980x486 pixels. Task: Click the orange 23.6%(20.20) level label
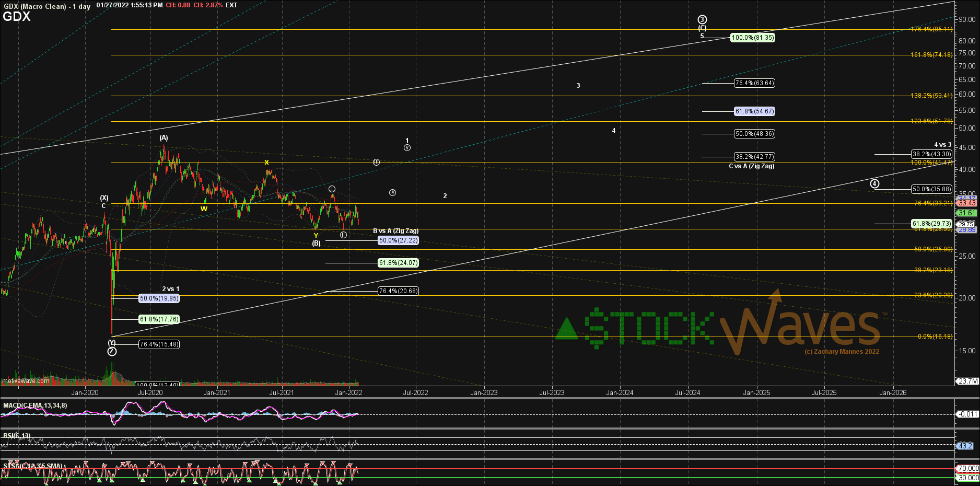(x=933, y=295)
